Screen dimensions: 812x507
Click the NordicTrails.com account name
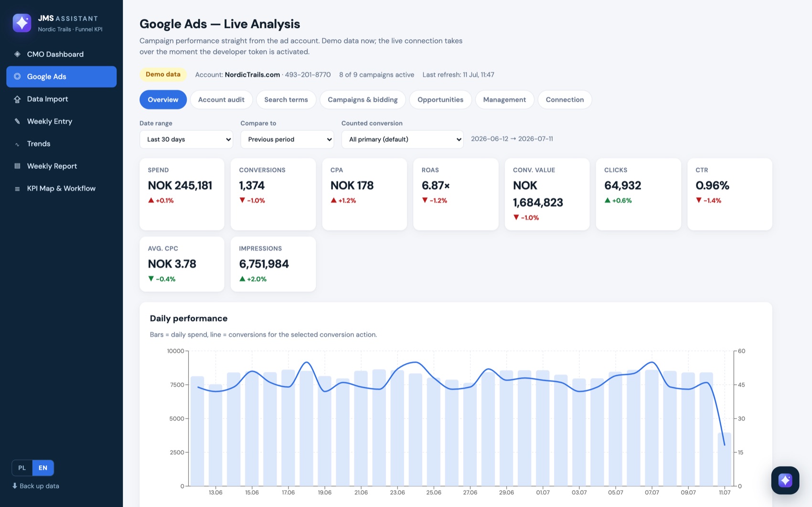(x=252, y=75)
